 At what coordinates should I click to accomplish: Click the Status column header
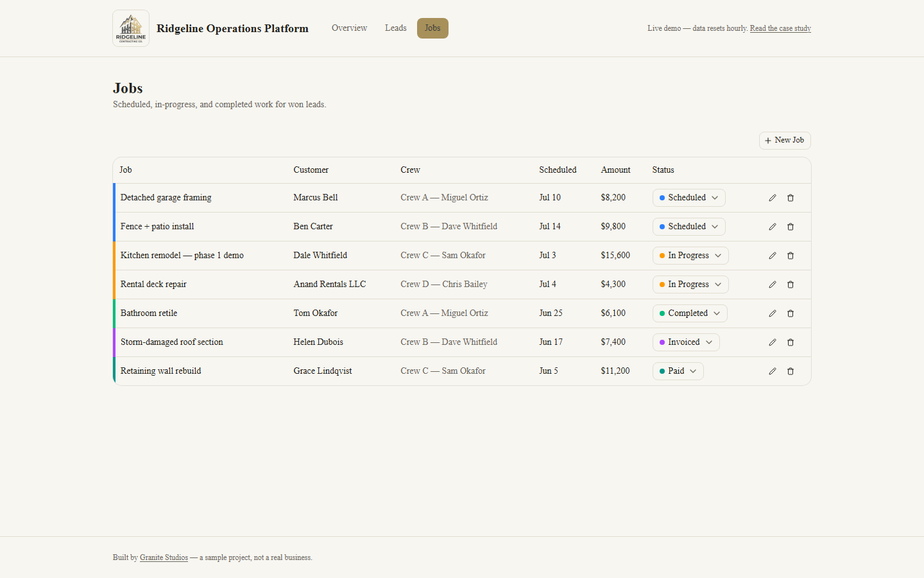[x=663, y=170]
